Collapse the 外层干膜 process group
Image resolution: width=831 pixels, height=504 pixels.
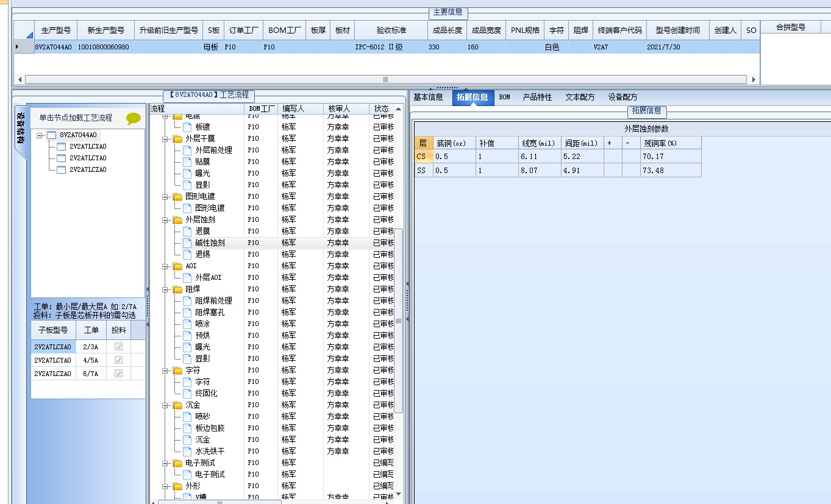click(165, 138)
